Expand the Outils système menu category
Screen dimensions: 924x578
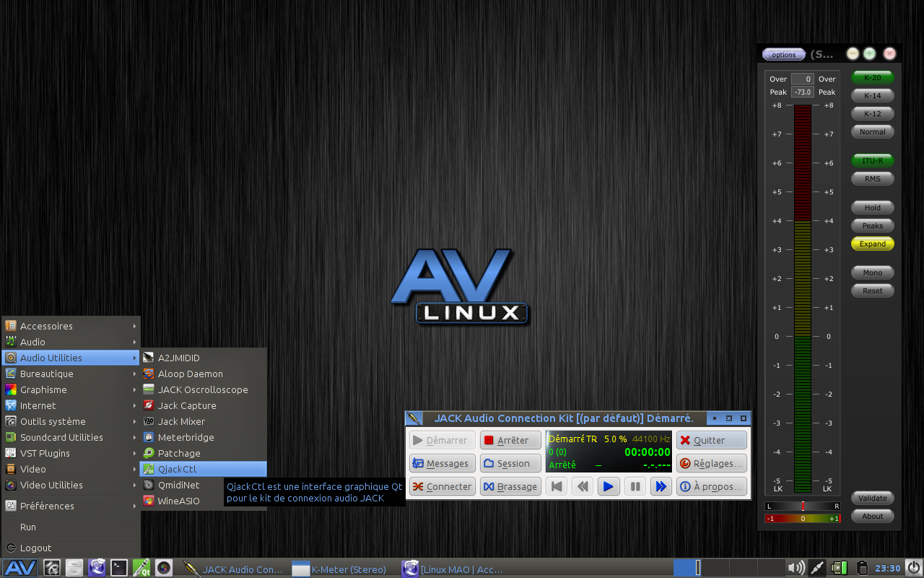tap(71, 421)
